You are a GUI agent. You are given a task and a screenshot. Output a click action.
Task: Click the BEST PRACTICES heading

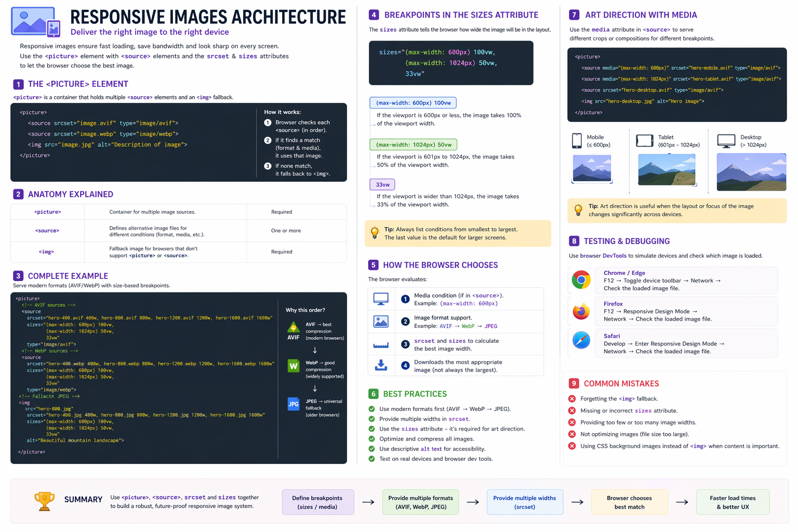click(x=415, y=394)
